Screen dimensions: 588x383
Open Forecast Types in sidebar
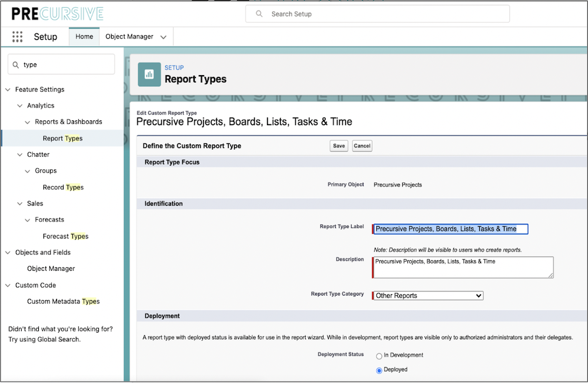pos(65,236)
